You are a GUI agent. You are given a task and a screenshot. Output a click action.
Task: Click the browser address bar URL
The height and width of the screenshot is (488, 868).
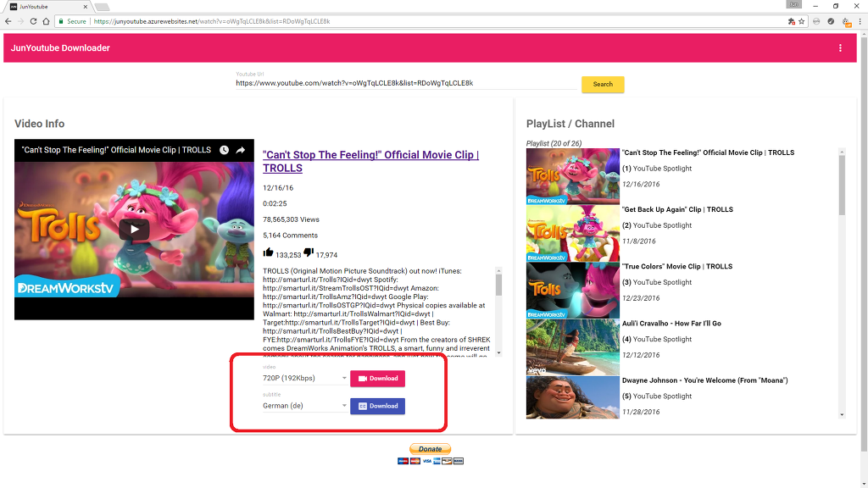click(212, 21)
